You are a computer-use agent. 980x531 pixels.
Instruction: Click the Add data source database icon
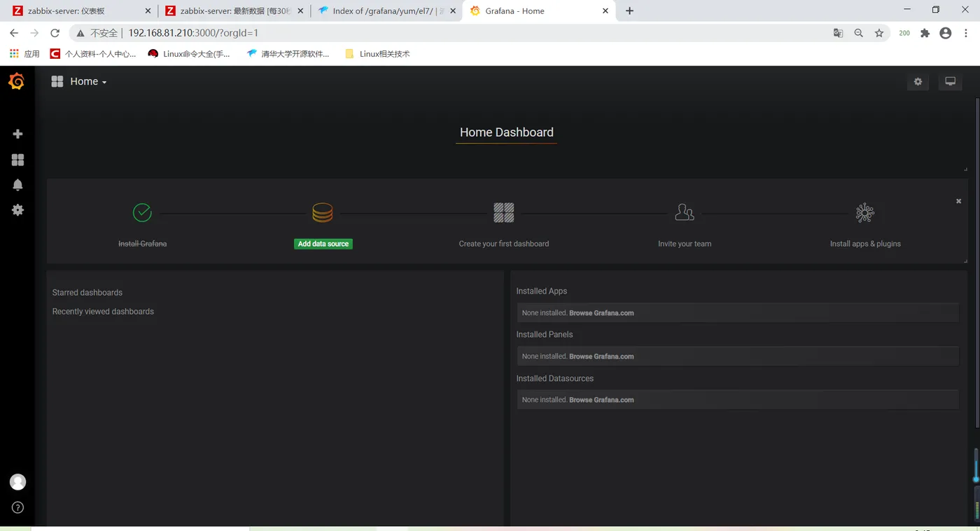[x=323, y=212]
